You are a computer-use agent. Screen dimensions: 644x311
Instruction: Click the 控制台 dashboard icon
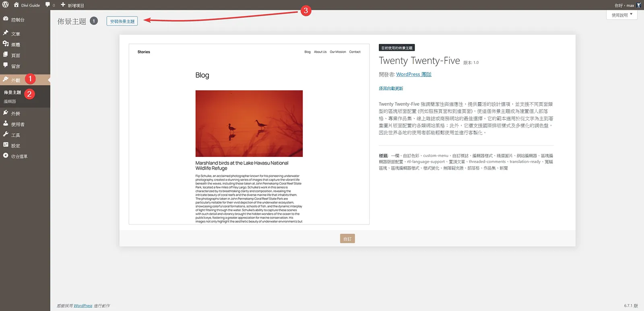(x=6, y=19)
